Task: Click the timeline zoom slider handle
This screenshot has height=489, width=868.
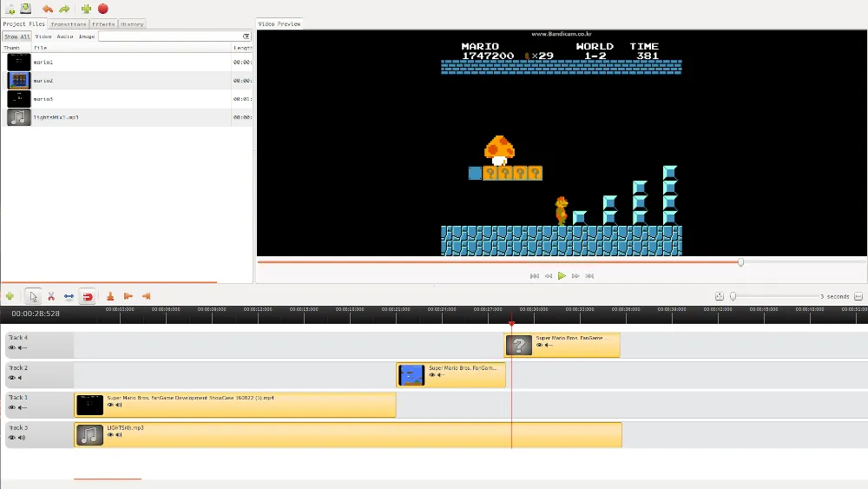Action: 733,296
